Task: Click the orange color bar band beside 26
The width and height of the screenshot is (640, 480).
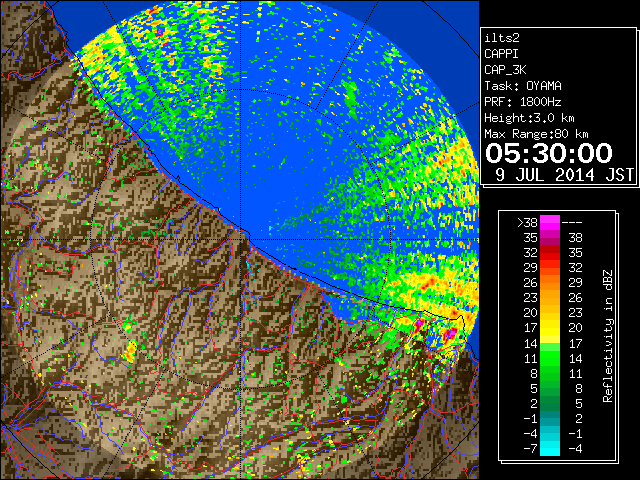Action: point(550,283)
